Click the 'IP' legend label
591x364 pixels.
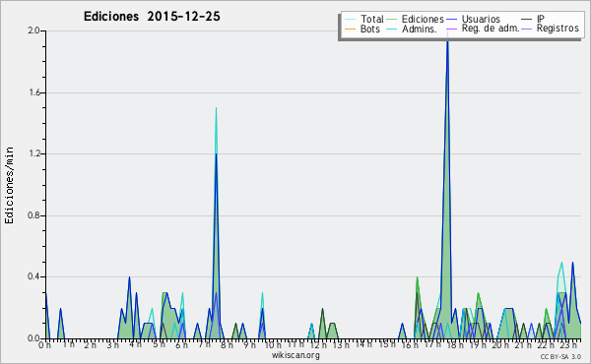(x=541, y=19)
